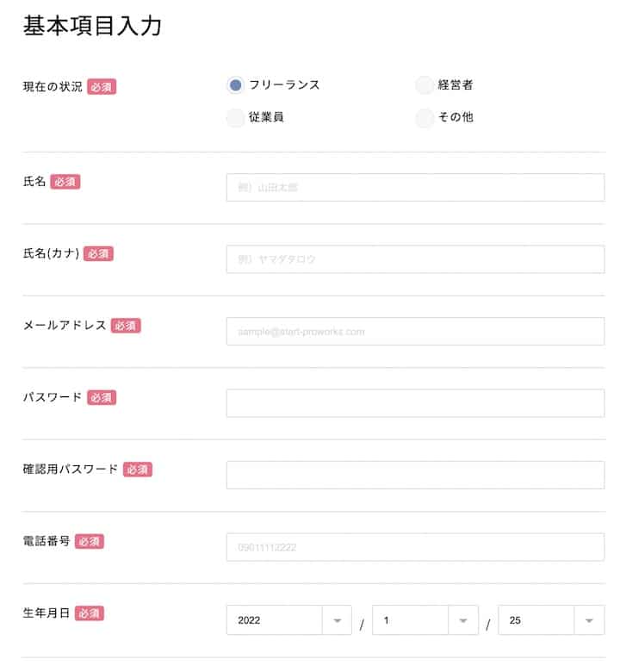Image resolution: width=620 pixels, height=672 pixels.
Task: Click the 氏名 name input field
Action: (415, 187)
